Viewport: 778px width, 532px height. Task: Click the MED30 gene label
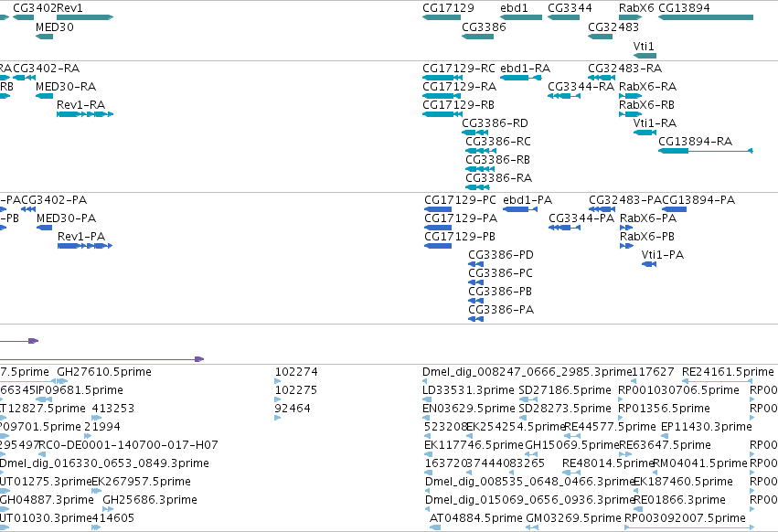point(55,27)
